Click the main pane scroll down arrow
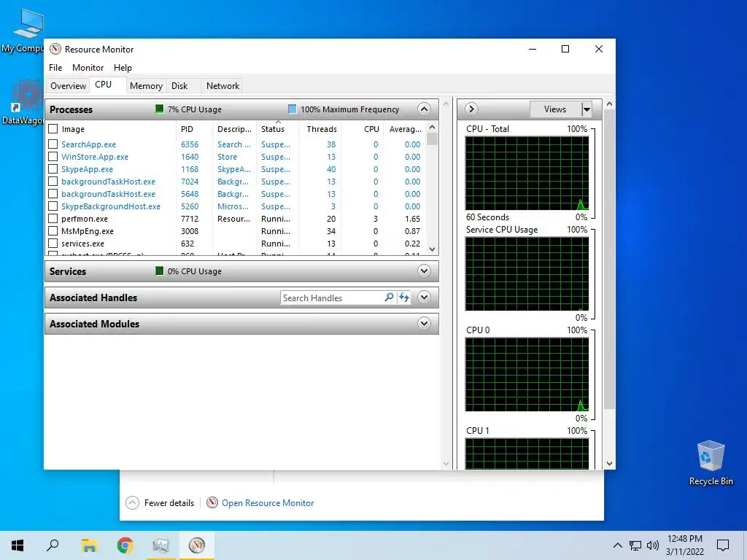 tap(446, 463)
